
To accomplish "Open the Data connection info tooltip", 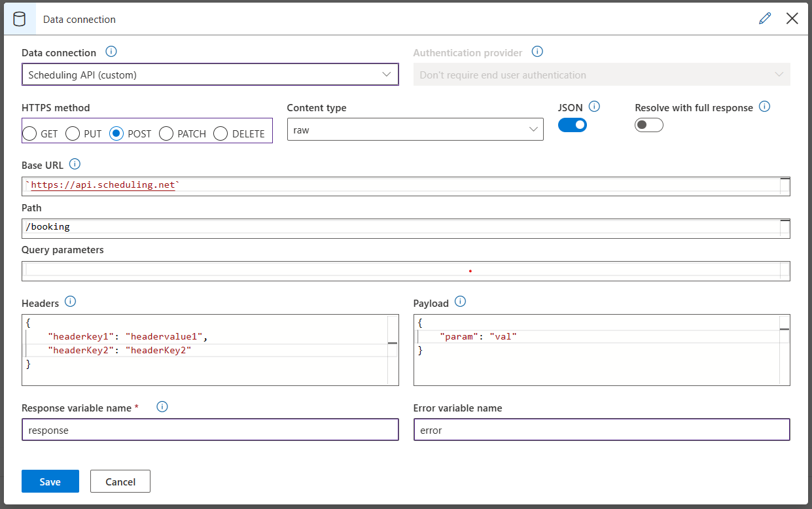I will (111, 51).
